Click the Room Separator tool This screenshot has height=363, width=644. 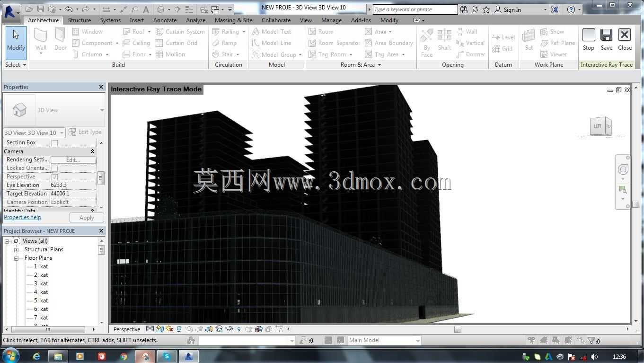(334, 43)
